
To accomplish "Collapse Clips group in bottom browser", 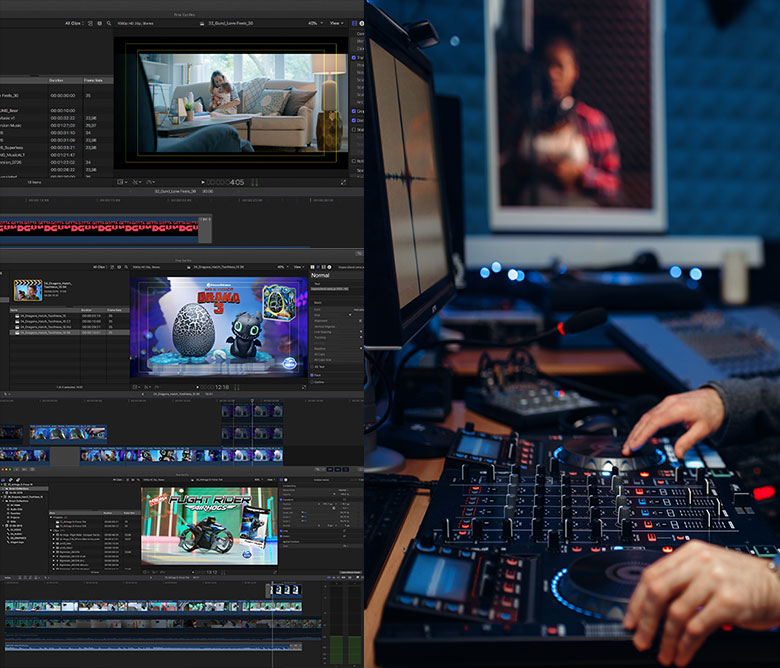I will tap(51, 530).
